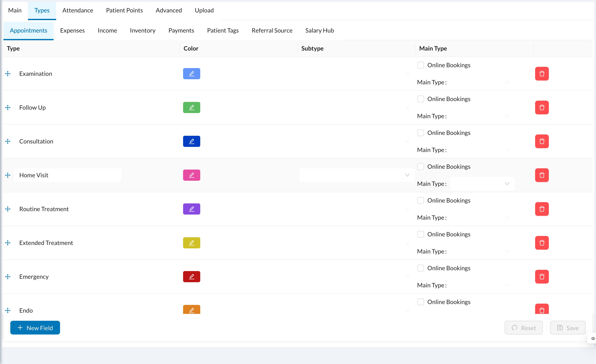596x364 pixels.
Task: Open the Main Type dropdown for Emergency
Action: [x=482, y=285]
